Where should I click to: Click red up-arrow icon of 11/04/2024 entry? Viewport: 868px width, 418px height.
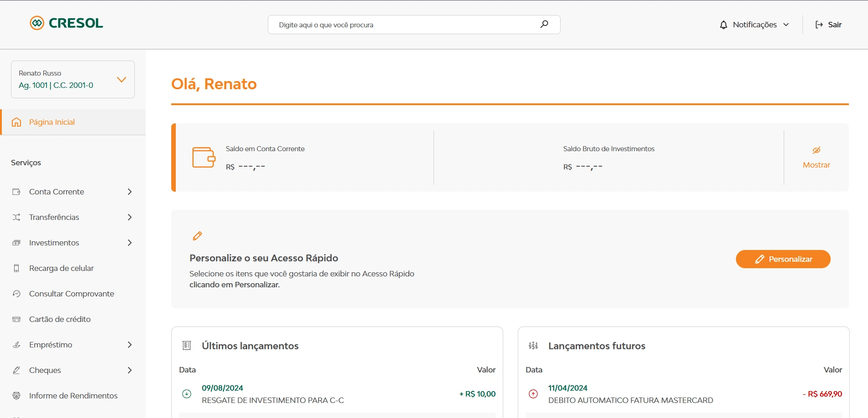tap(533, 394)
